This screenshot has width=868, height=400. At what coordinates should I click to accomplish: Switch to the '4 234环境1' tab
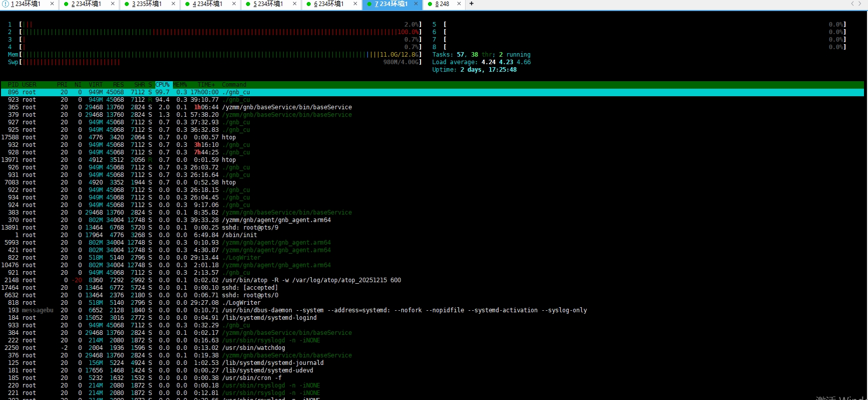pos(207,4)
